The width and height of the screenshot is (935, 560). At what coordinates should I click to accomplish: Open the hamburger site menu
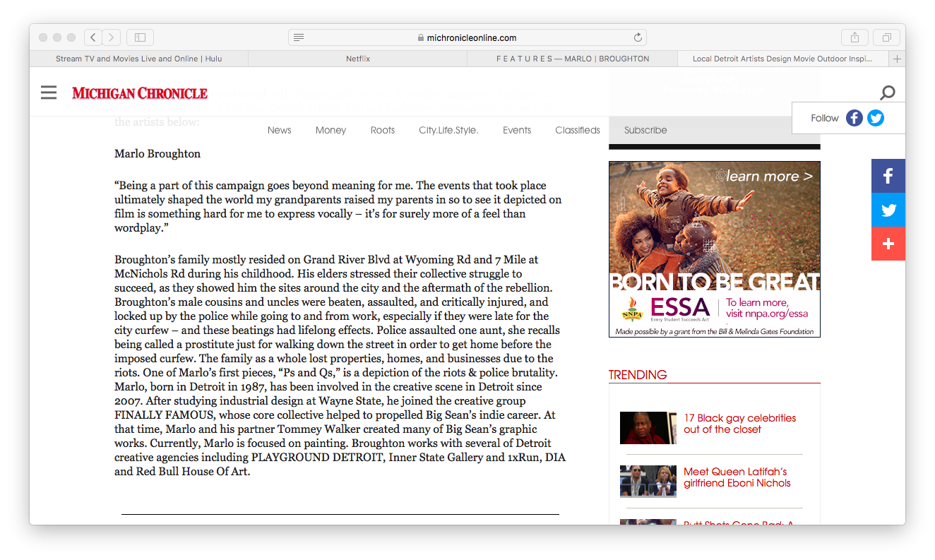(49, 93)
